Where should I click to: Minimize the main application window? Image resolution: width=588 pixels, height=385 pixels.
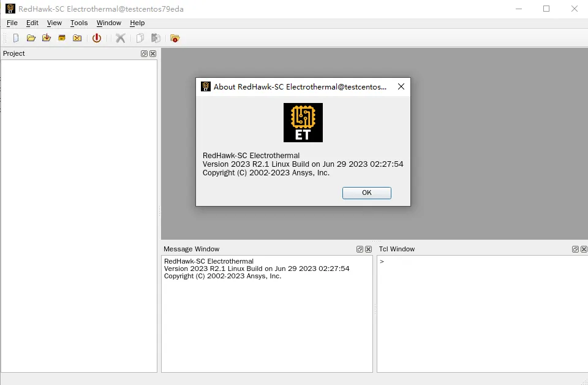[519, 9]
